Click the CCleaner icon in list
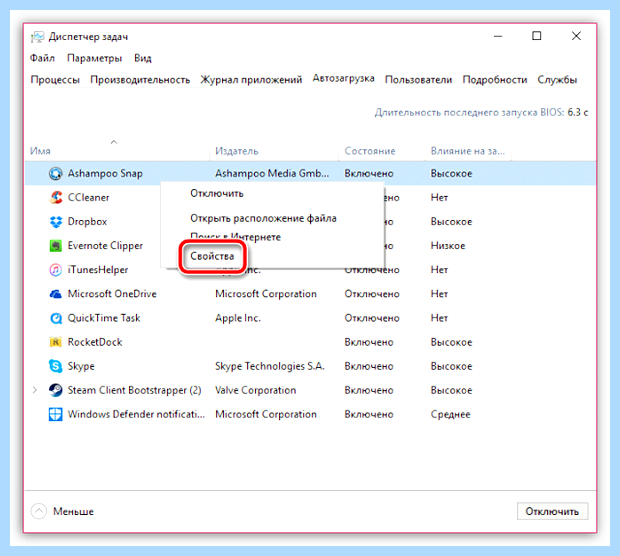Viewport: 620px width, 556px height. [56, 197]
